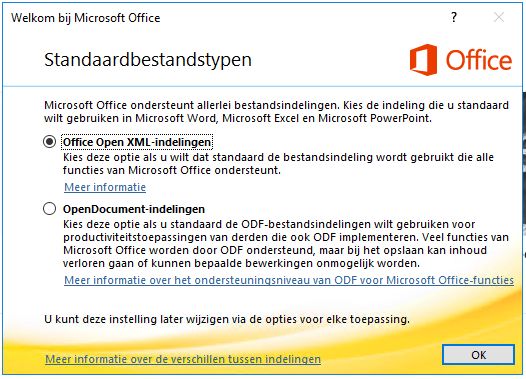
Task: Click the intro paragraph about bestandsindelingen
Action: [x=276, y=112]
